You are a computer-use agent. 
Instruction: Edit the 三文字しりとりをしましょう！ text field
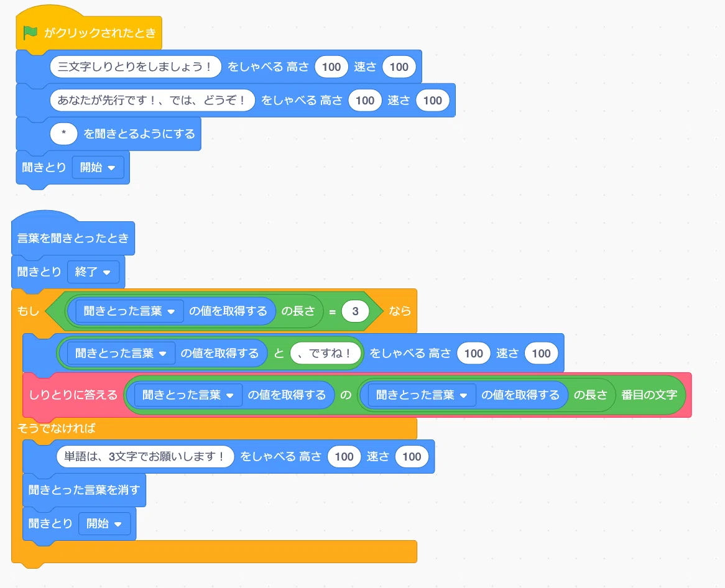(x=136, y=67)
